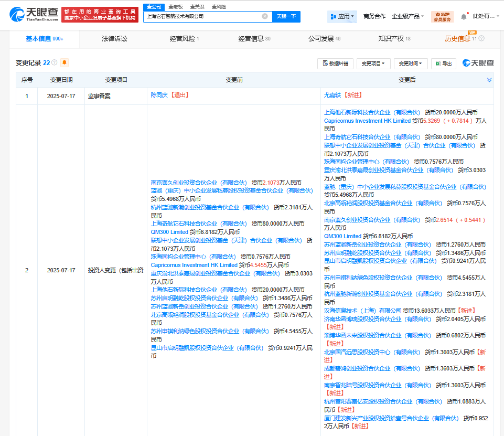The width and height of the screenshot is (504, 436).
Task: Expand the 变更时间 filter dropdown
Action: 410,63
